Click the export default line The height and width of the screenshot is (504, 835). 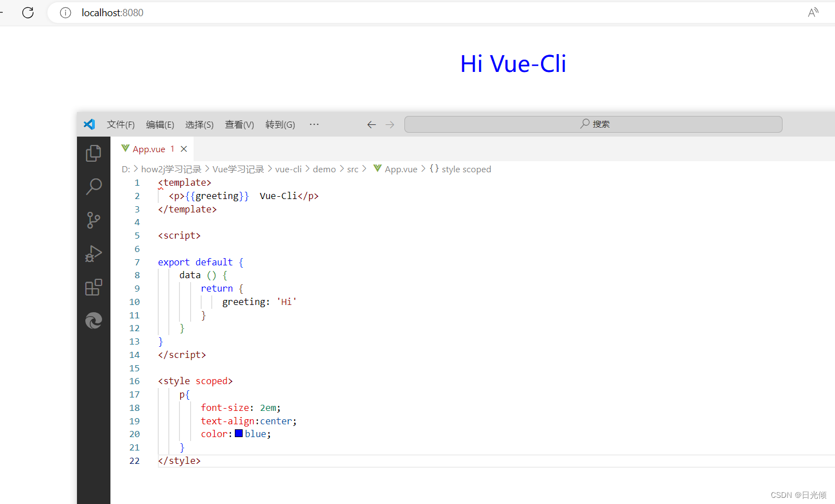point(201,262)
